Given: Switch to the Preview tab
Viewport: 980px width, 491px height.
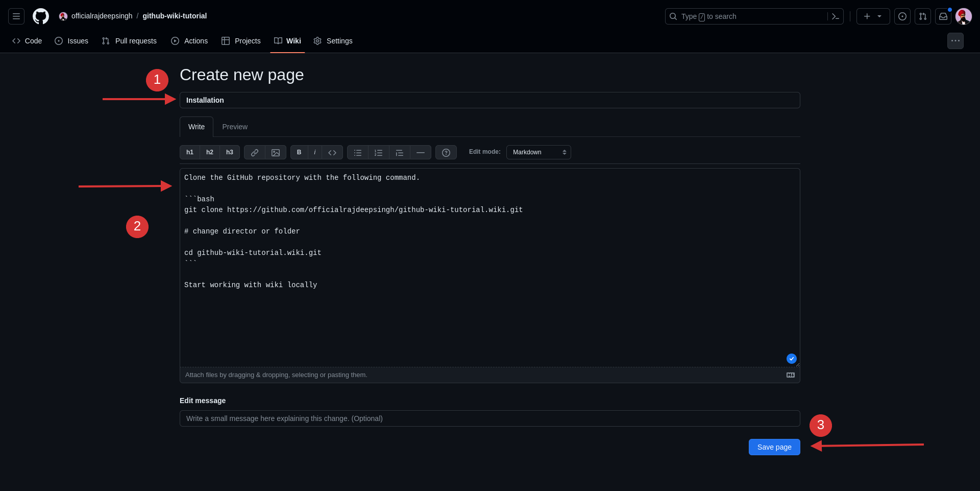Looking at the screenshot, I should coord(235,127).
